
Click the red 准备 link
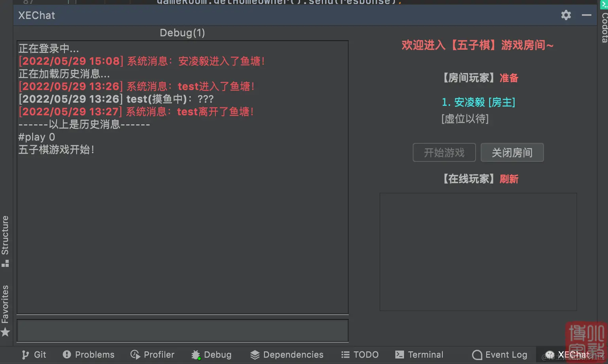tap(509, 78)
